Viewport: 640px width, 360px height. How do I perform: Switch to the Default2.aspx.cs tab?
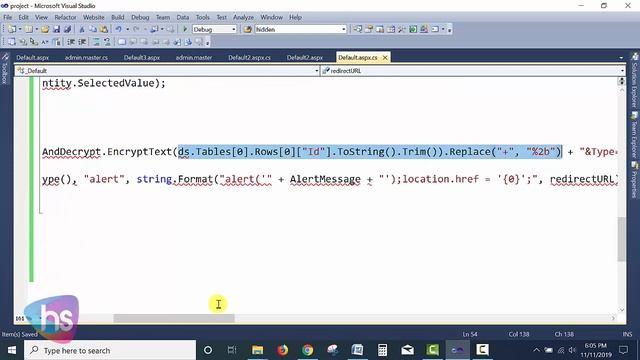pos(249,58)
